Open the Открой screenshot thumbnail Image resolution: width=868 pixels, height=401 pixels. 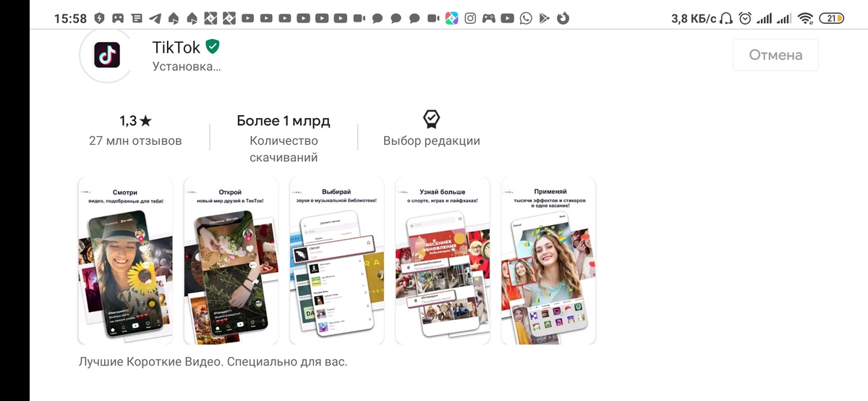pos(231,261)
